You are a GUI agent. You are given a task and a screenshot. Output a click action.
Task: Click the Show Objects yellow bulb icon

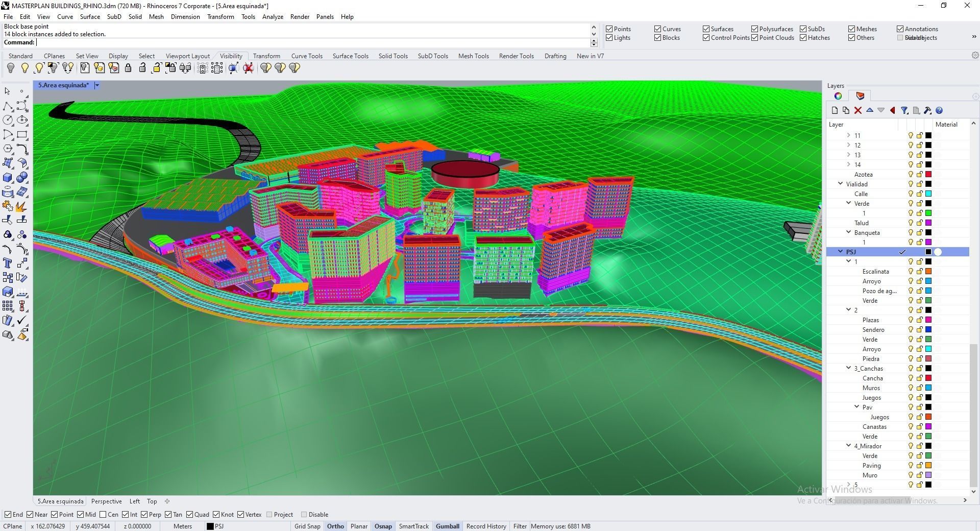[x=24, y=68]
